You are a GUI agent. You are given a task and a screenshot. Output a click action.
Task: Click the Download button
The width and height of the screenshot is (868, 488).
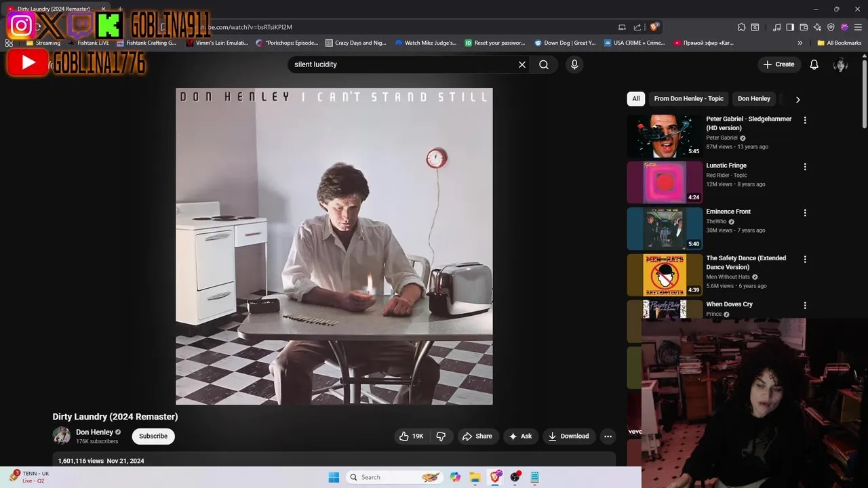coord(568,436)
